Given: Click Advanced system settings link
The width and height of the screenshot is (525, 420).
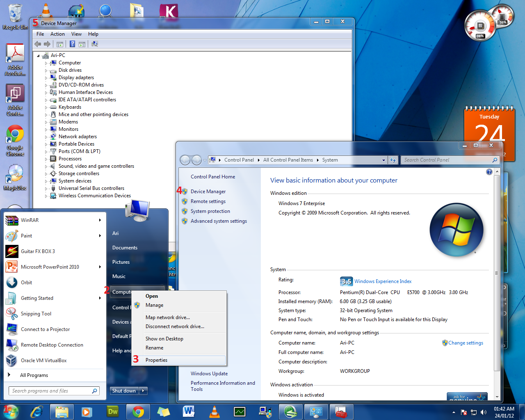Looking at the screenshot, I should coord(219,221).
